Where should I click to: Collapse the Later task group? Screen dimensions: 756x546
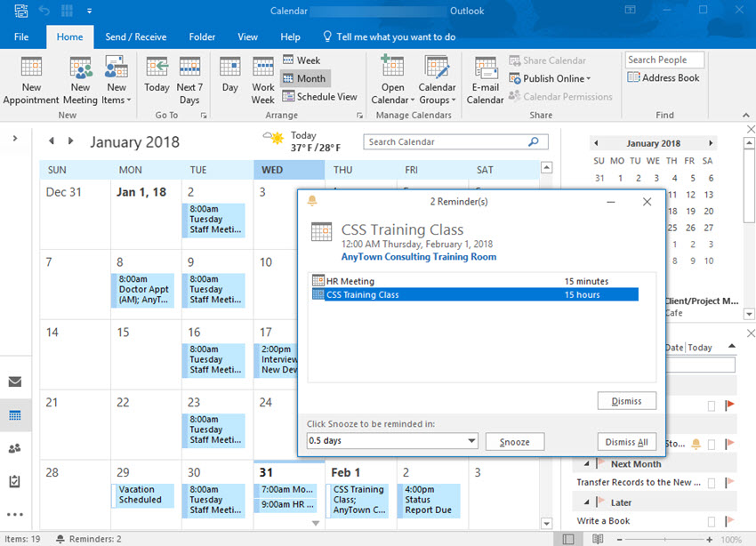586,502
